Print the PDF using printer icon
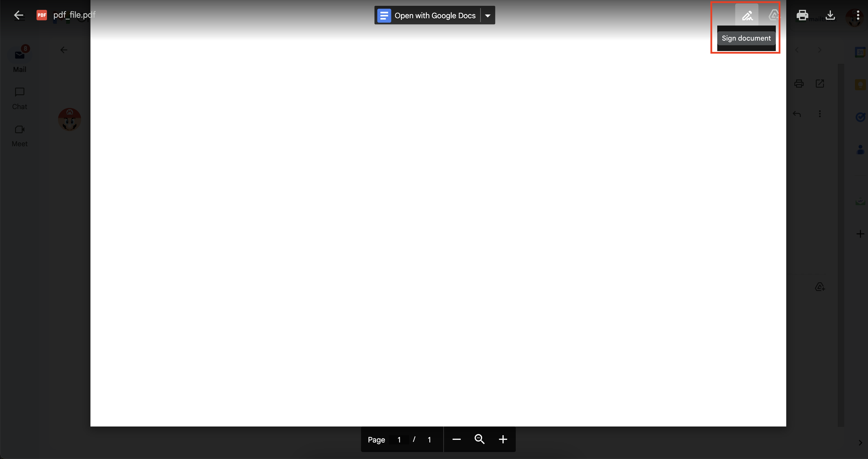 pyautogui.click(x=802, y=15)
